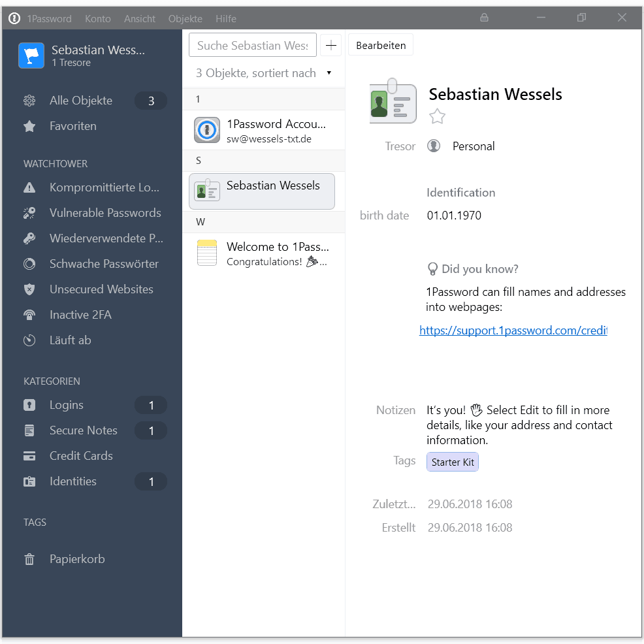
Task: Open the Konto menu
Action: (x=98, y=18)
